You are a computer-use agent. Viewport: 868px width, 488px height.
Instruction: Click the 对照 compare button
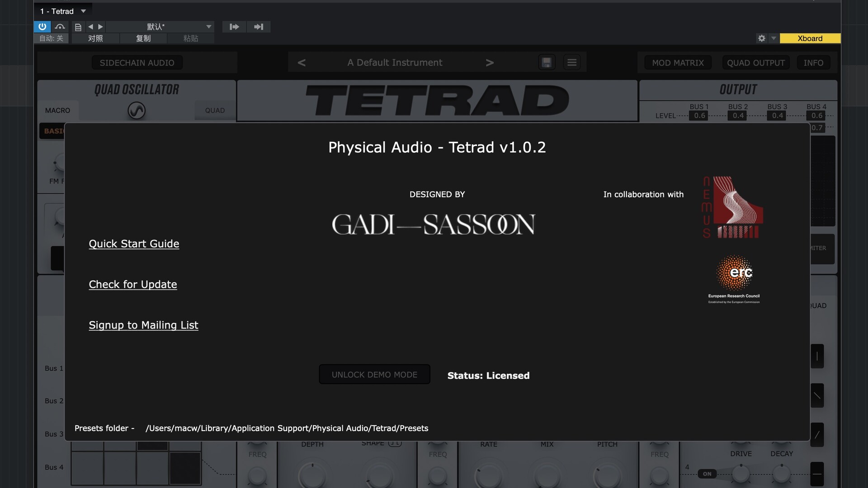click(95, 38)
